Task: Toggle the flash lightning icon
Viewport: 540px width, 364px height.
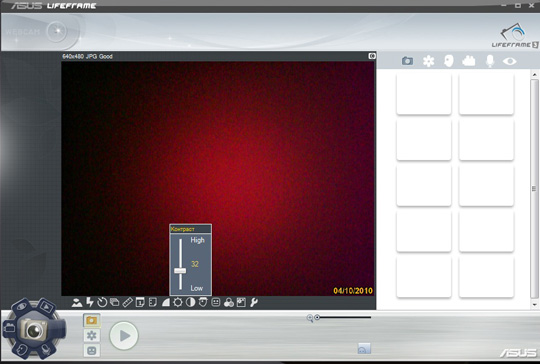Action: pyautogui.click(x=90, y=302)
